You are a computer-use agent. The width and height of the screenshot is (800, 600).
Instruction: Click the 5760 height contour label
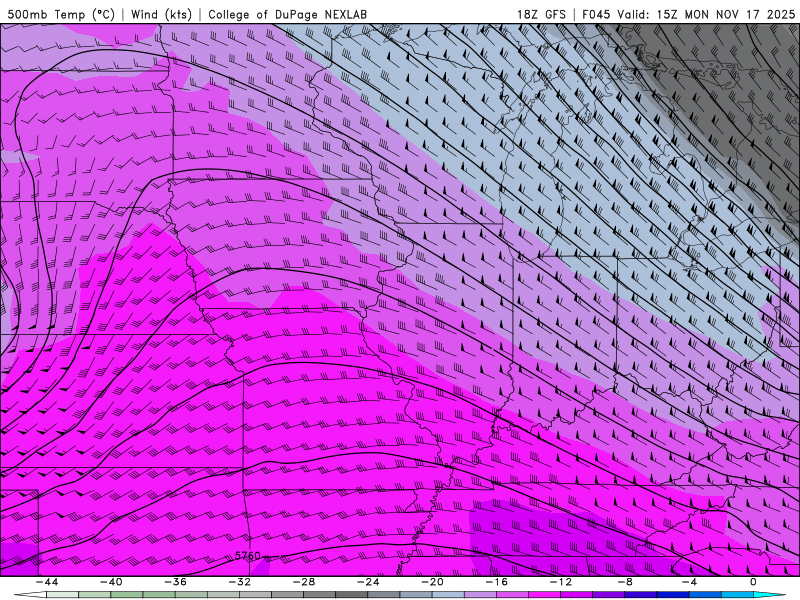(x=248, y=556)
